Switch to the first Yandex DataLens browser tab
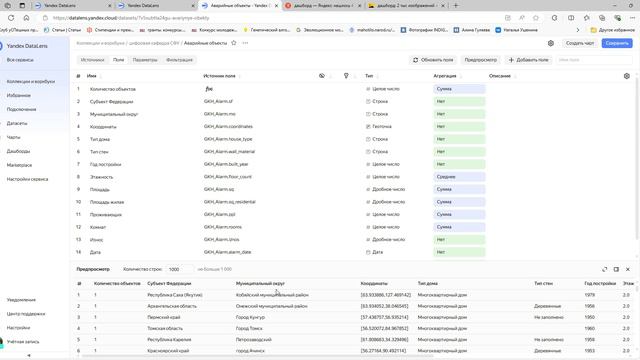The image size is (640, 360). click(x=73, y=6)
